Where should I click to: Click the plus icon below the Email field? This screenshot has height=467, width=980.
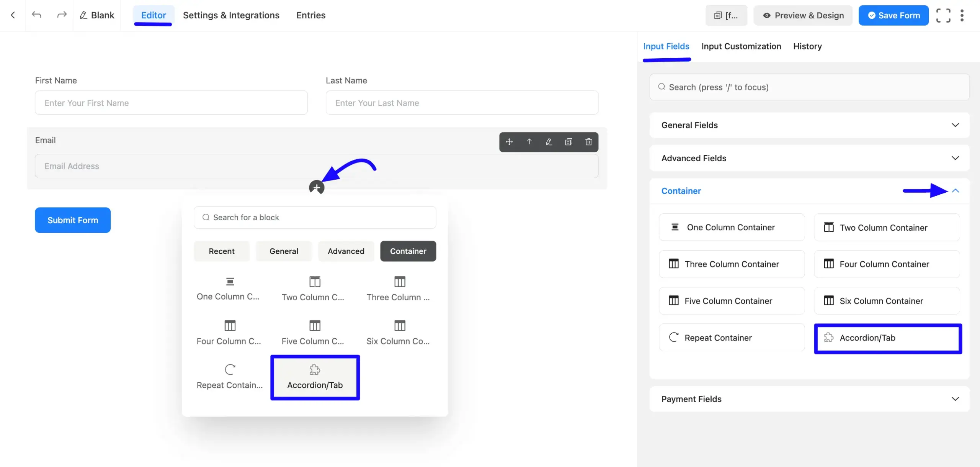coord(317,188)
